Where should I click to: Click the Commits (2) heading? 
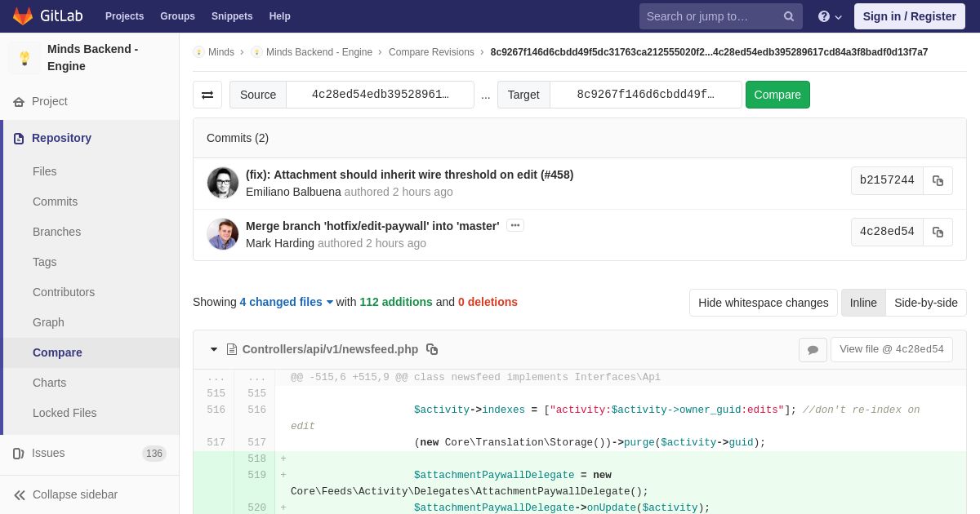coord(238,138)
